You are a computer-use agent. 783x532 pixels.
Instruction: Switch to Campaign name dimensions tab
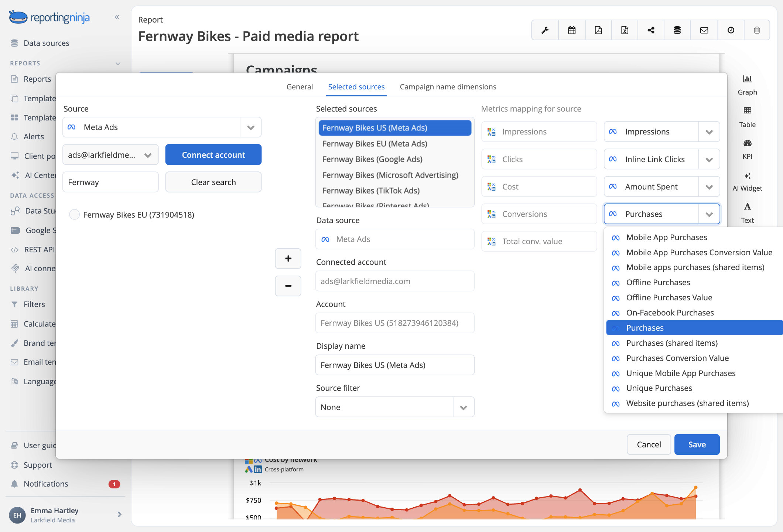pos(448,86)
